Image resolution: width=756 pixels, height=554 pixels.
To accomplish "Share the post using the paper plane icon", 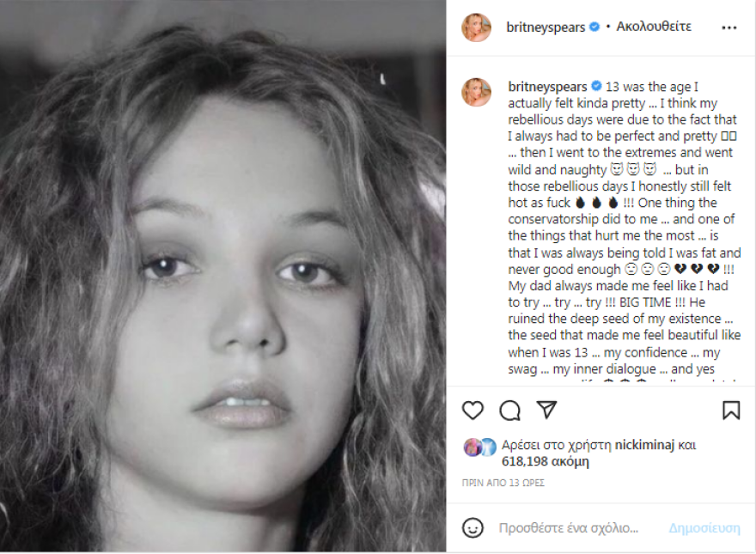I will pyautogui.click(x=546, y=410).
